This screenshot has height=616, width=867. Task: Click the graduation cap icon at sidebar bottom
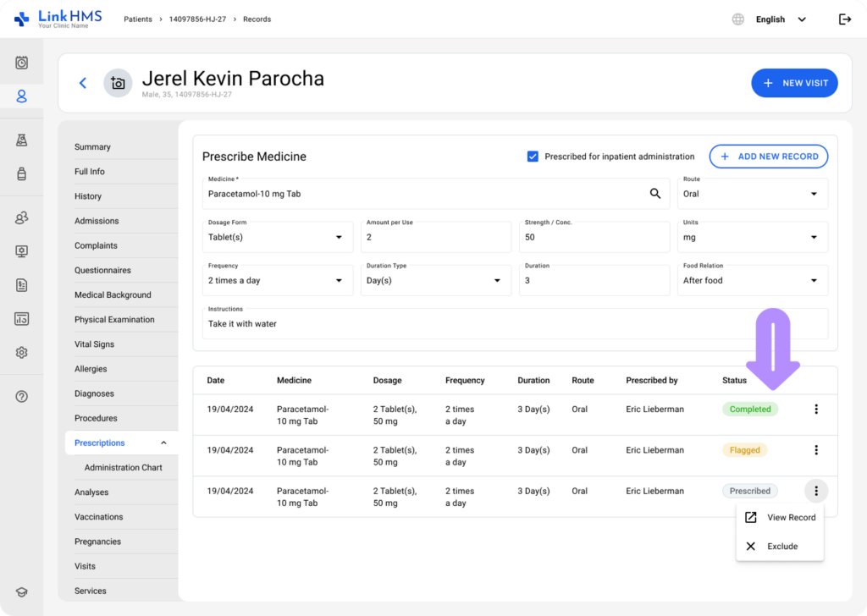click(x=22, y=592)
